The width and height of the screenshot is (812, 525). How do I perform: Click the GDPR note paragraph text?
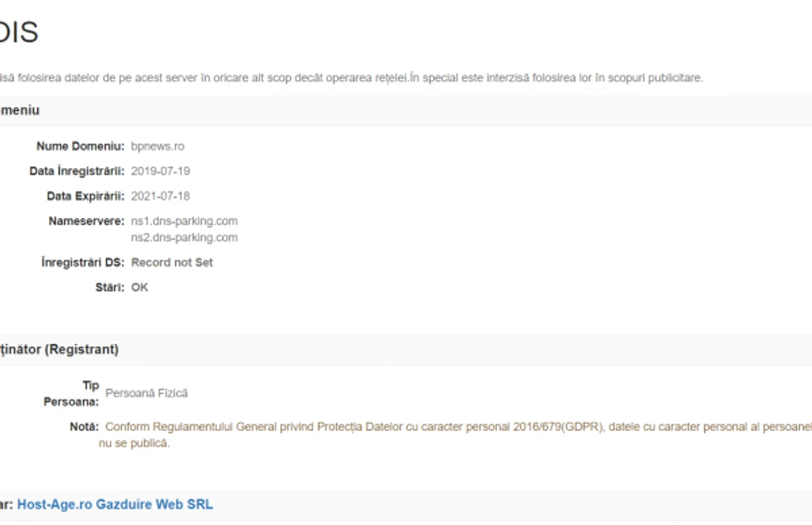pyautogui.click(x=456, y=435)
